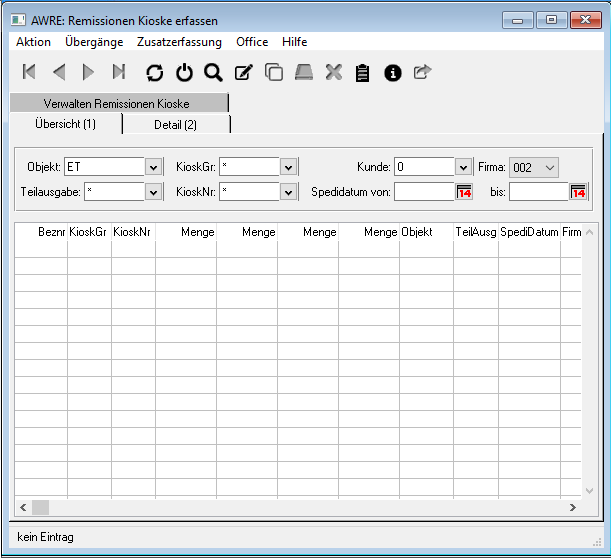The image size is (611, 558).
Task: Open the Firma combo box
Action: point(533,167)
